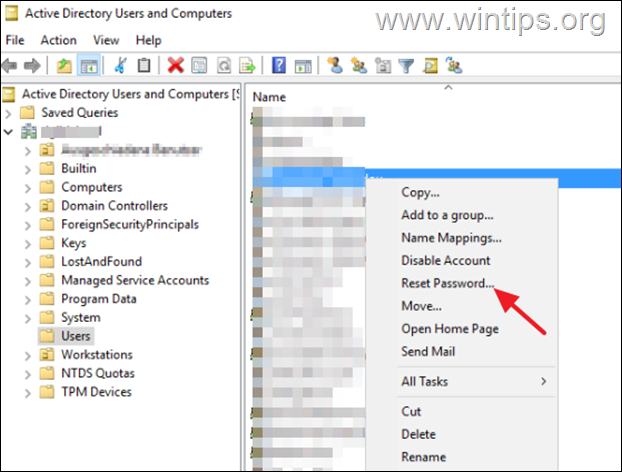Collapse the domain node chevron
Screen dimensions: 622x472
pyautogui.click(x=8, y=131)
